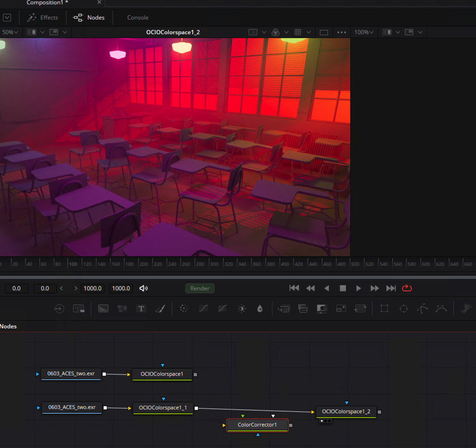476x448 pixels.
Task: Switch to the Console tab
Action: point(138,18)
